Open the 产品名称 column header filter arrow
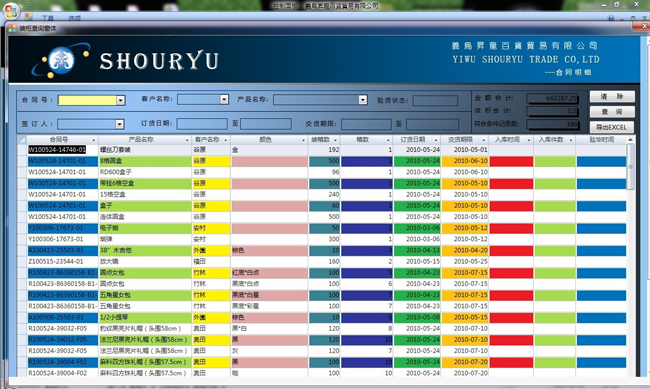 187,140
